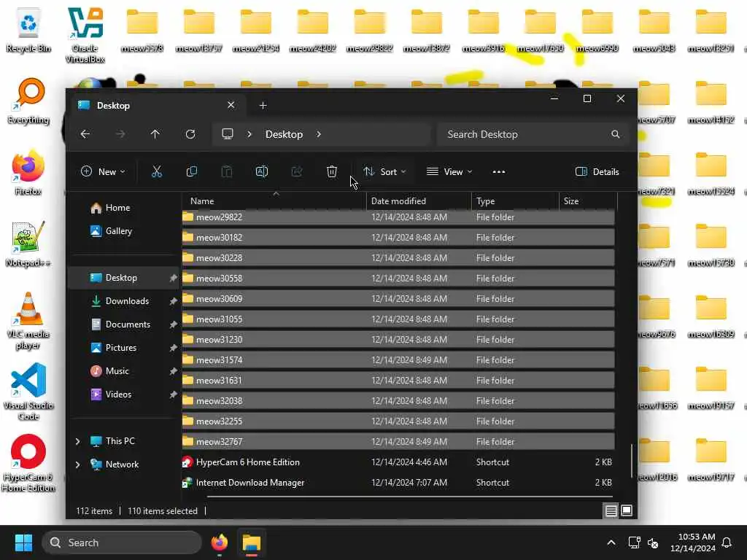The width and height of the screenshot is (747, 560).
Task: Click File Explorer taskbar icon
Action: pyautogui.click(x=252, y=542)
